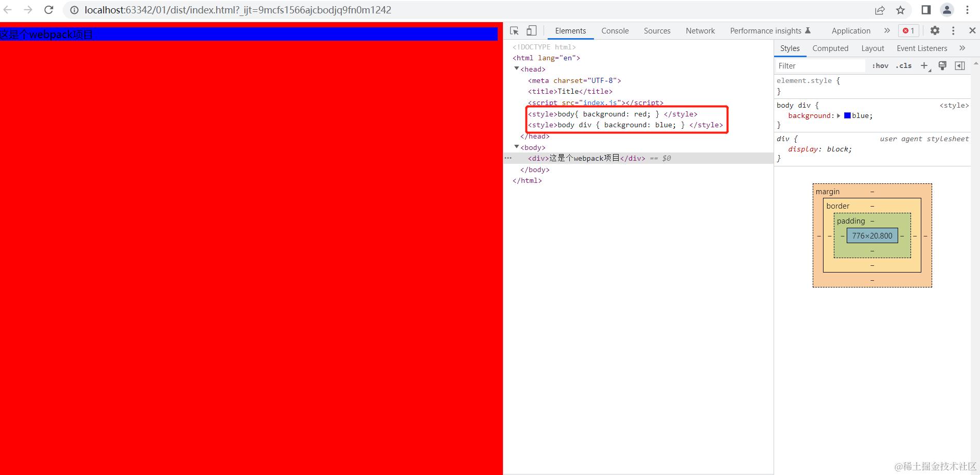The width and height of the screenshot is (980, 475).
Task: Click the red error count badge
Action: (x=908, y=31)
